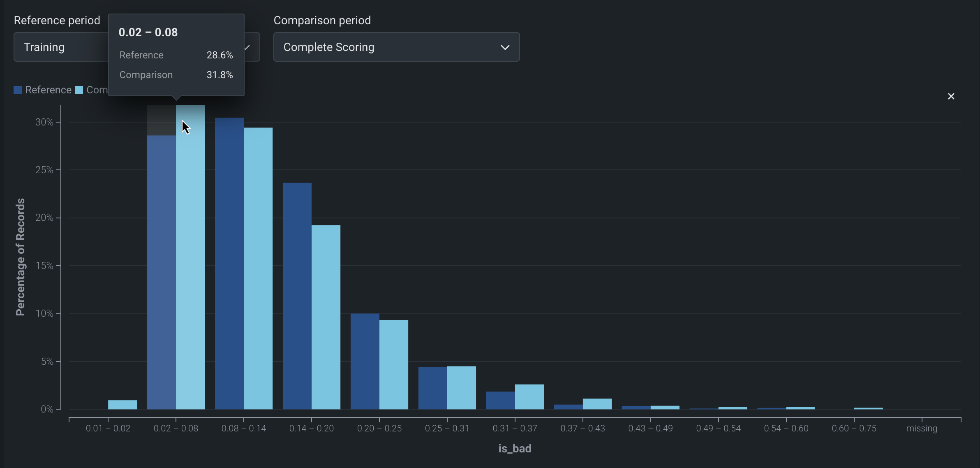This screenshot has height=468, width=980.
Task: Toggle Comparison series via light blue legend swatch
Action: [x=79, y=90]
